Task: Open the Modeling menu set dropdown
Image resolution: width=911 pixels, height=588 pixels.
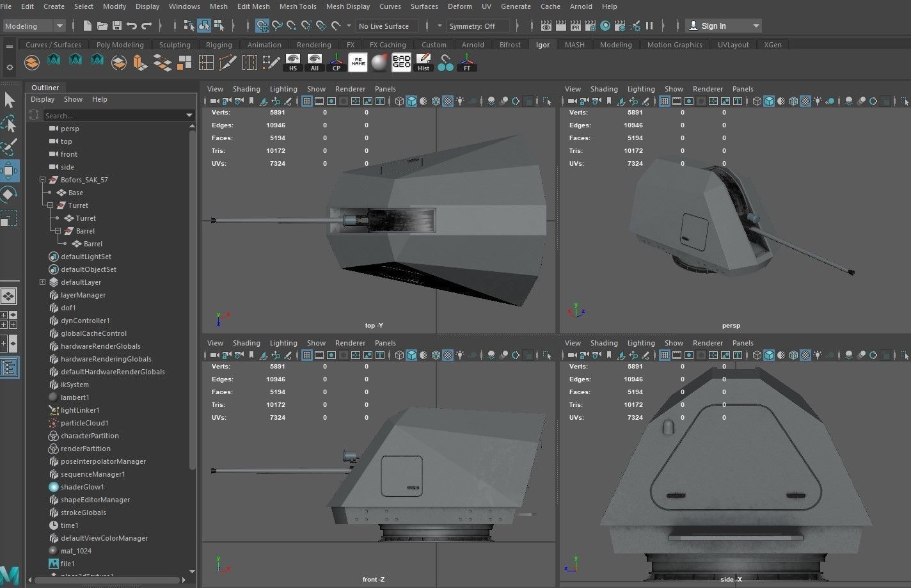Action: click(x=34, y=26)
